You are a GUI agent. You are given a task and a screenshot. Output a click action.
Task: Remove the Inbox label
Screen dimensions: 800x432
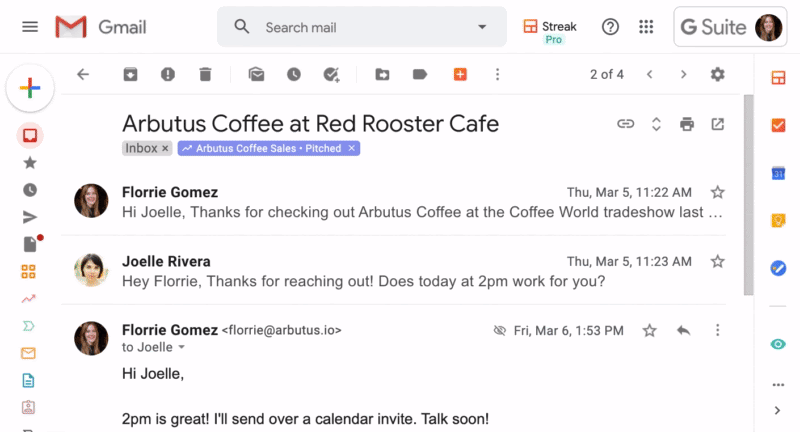tap(165, 148)
